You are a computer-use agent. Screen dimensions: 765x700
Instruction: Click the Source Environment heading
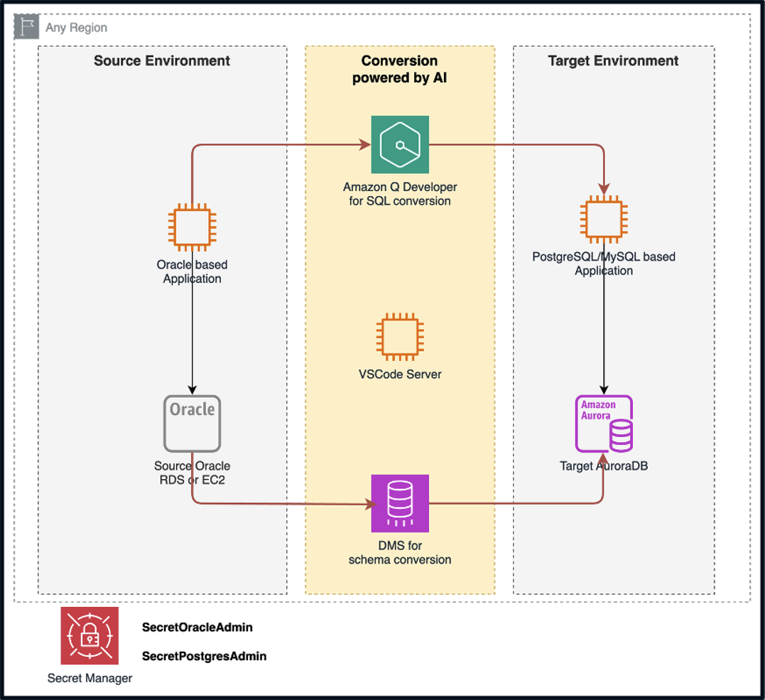(162, 61)
